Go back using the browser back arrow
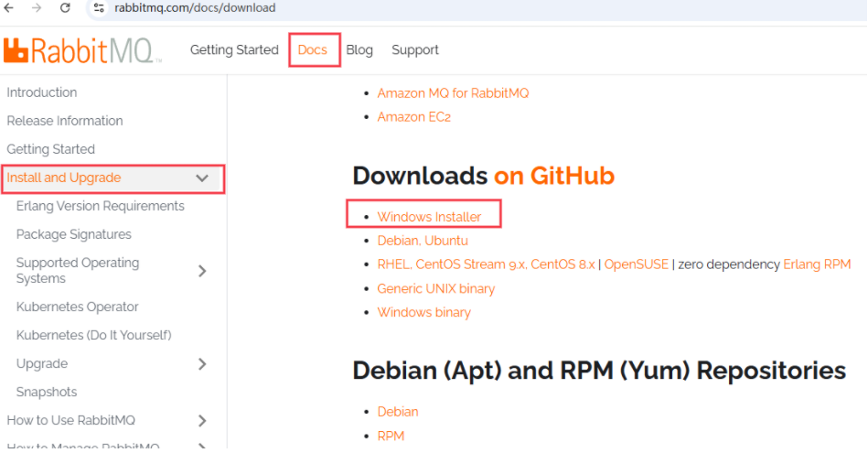This screenshot has width=868, height=453. (9, 7)
